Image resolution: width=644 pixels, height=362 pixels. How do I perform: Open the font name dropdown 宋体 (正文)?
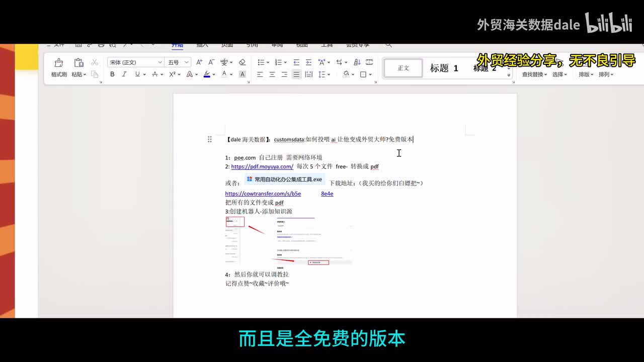coord(135,62)
